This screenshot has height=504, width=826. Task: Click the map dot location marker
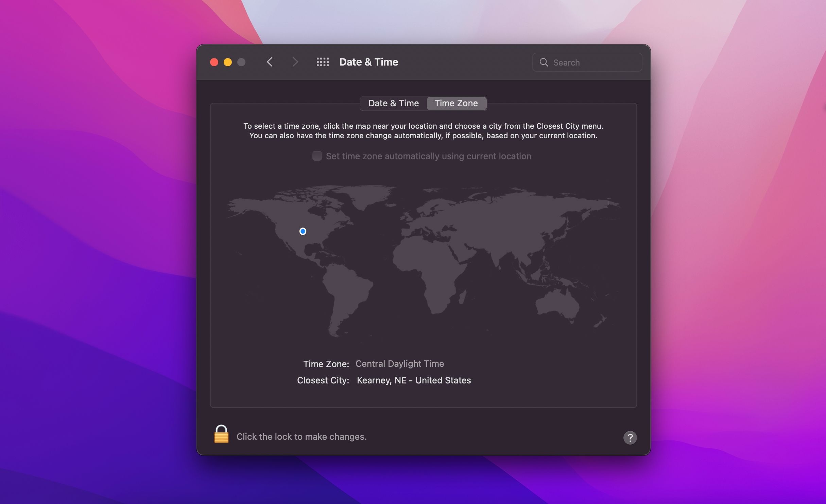click(x=302, y=231)
